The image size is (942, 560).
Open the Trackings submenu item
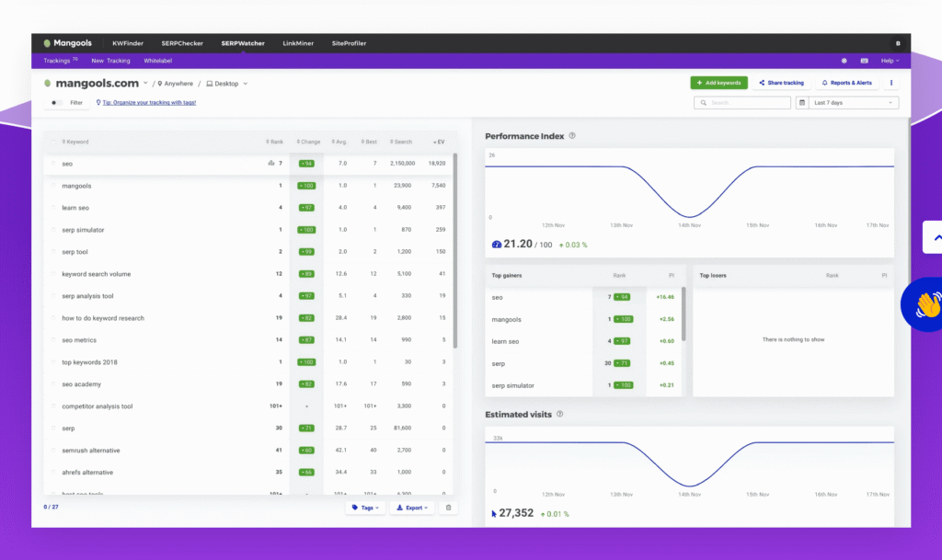pos(61,61)
